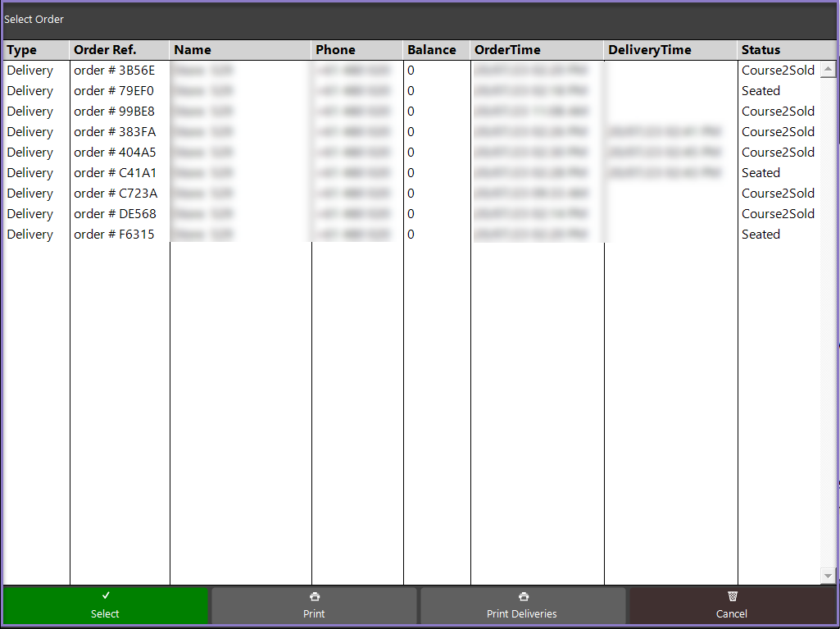The height and width of the screenshot is (629, 840).
Task: Click the printer icon above Print Deliveries
Action: click(x=523, y=597)
